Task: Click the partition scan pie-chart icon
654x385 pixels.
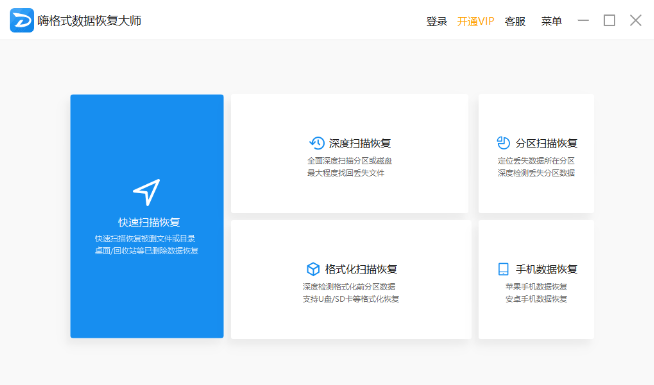Action: tap(503, 143)
